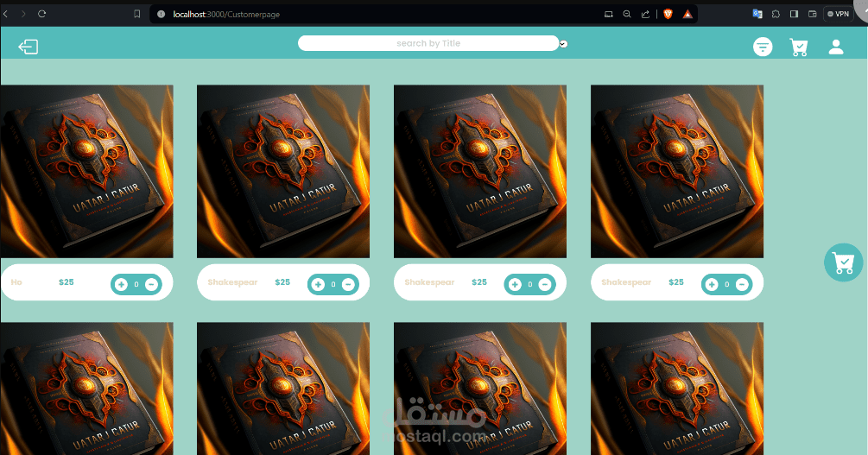Increase quantity on fourth card, last Shakespear book

point(712,285)
